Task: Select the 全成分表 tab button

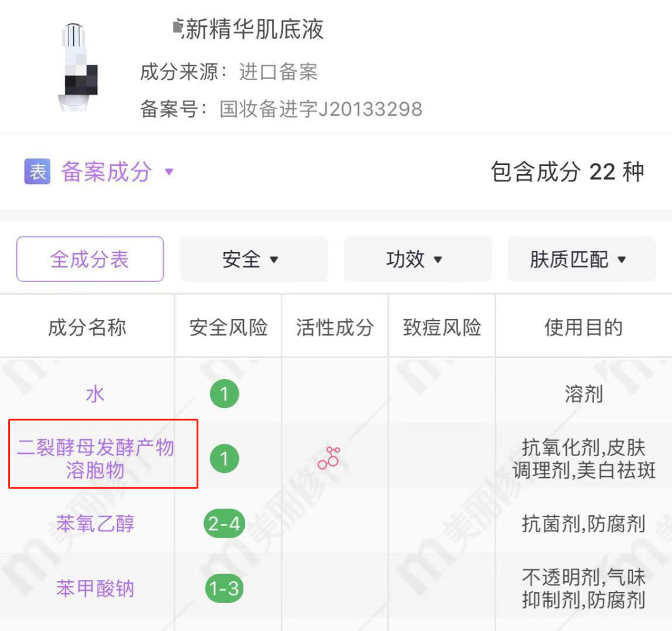Action: tap(90, 259)
